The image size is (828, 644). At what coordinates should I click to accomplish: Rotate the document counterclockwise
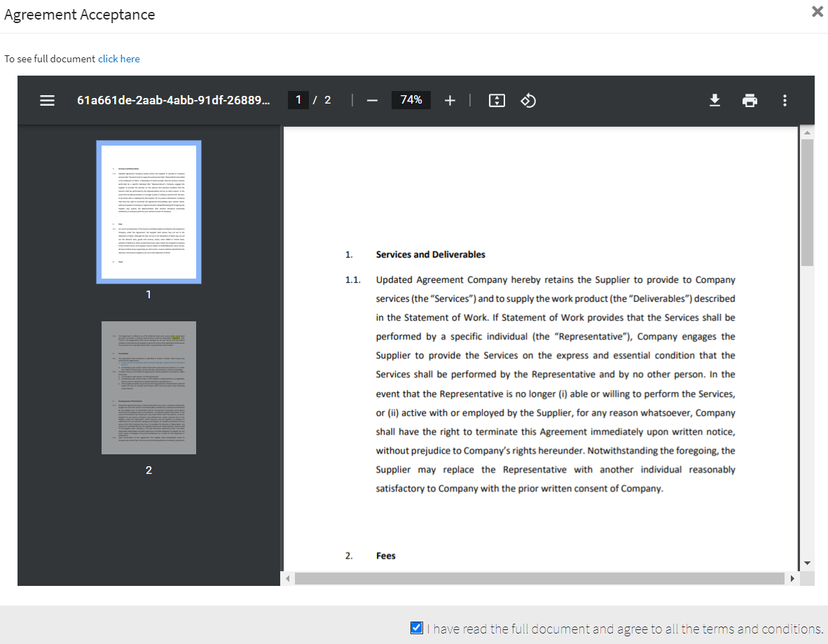click(528, 100)
